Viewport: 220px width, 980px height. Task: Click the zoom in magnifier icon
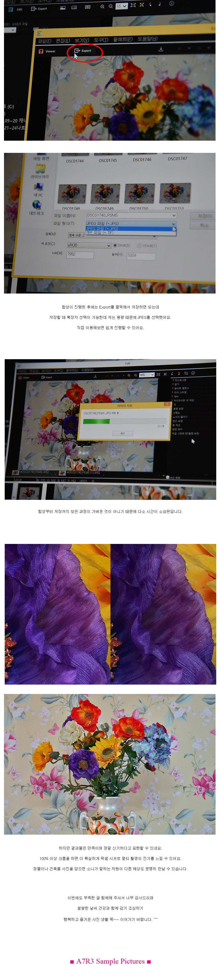[x=102, y=7]
